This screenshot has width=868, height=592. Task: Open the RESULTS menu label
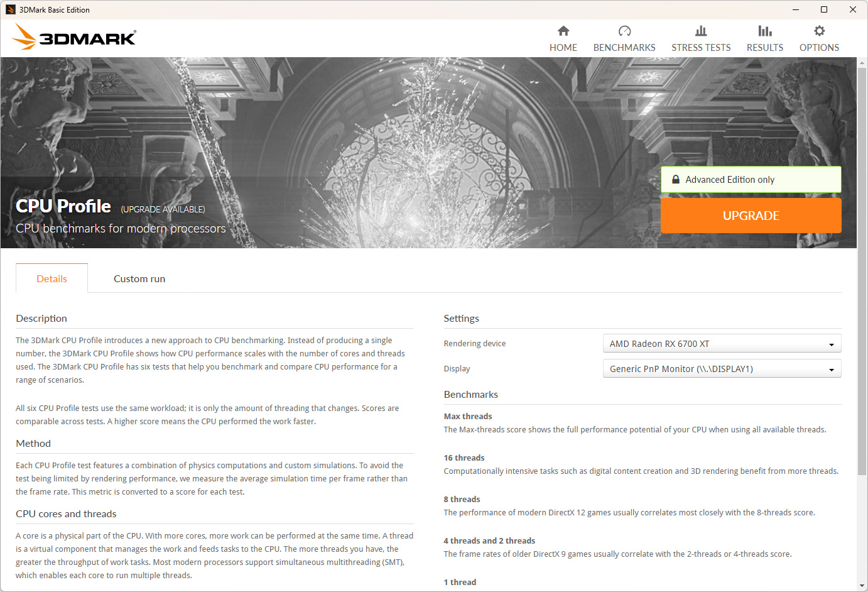765,48
